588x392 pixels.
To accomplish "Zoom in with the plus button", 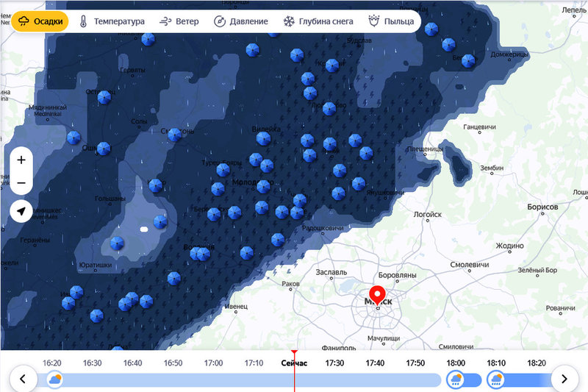I will [x=21, y=160].
